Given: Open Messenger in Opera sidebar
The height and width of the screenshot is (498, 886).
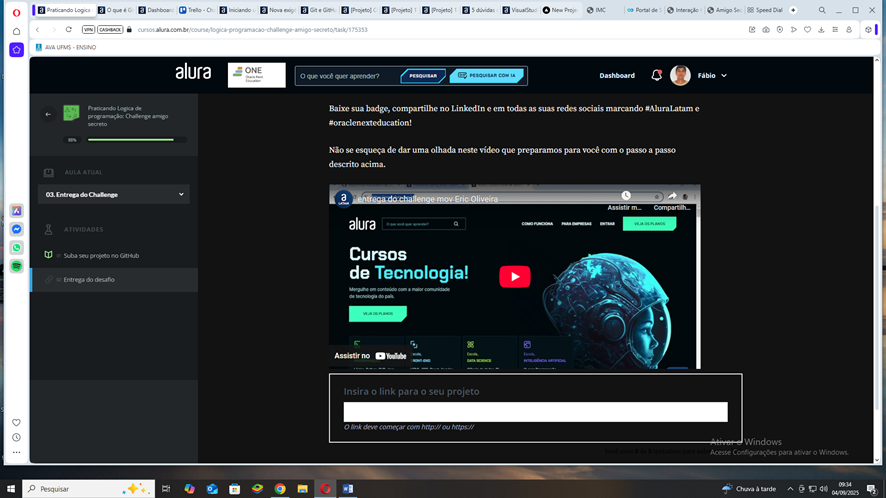Looking at the screenshot, I should pos(16,229).
